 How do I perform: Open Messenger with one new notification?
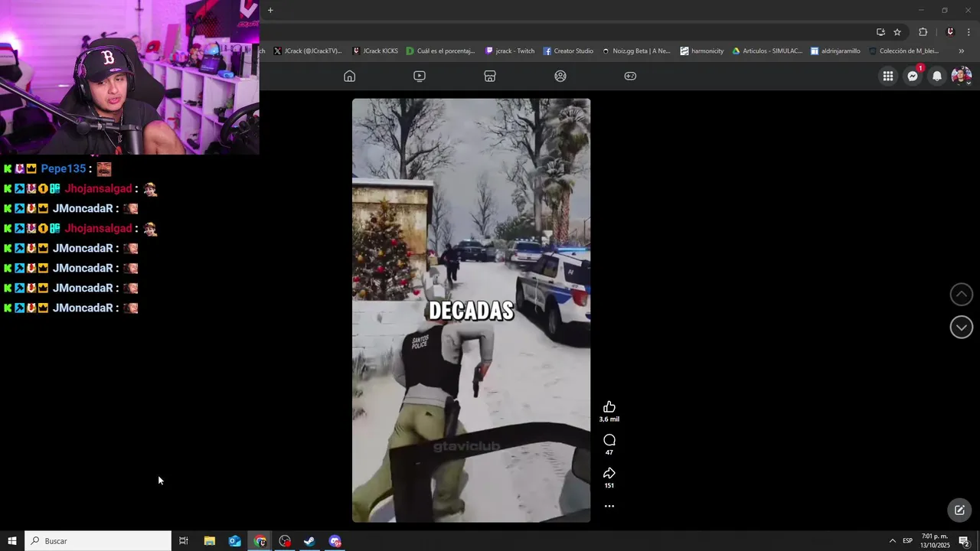[913, 76]
